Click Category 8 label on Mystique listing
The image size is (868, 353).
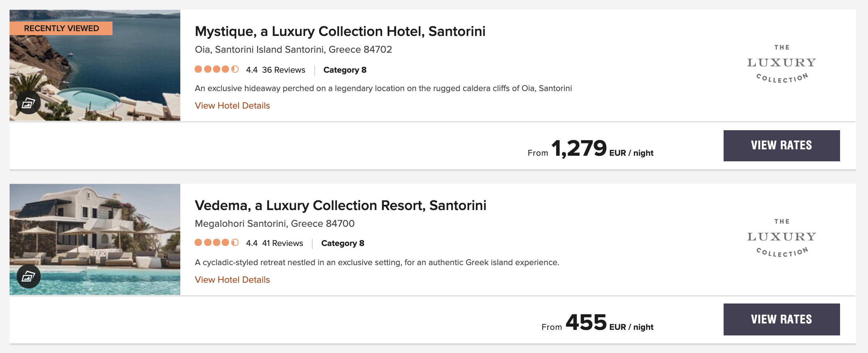pos(345,70)
